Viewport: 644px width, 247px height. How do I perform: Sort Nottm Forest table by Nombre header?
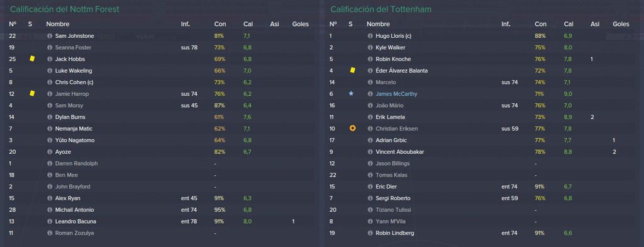click(57, 25)
